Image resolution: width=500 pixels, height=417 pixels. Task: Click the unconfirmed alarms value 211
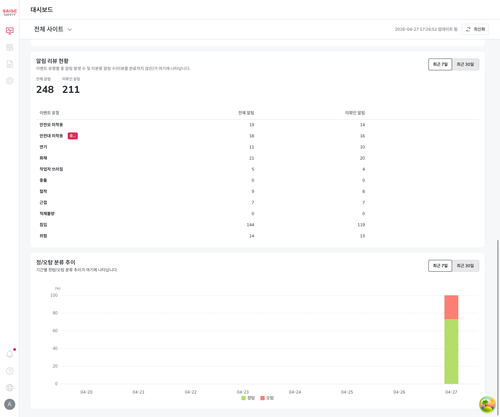pos(71,90)
